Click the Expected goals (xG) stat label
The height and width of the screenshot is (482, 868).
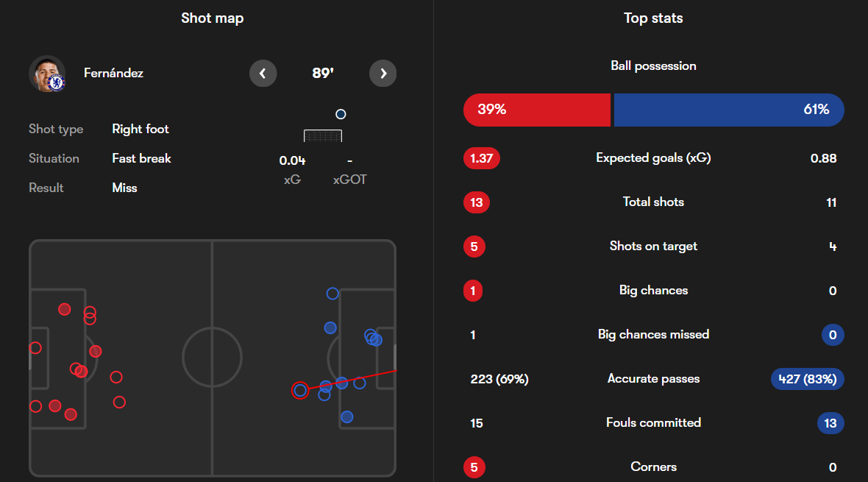click(x=653, y=158)
